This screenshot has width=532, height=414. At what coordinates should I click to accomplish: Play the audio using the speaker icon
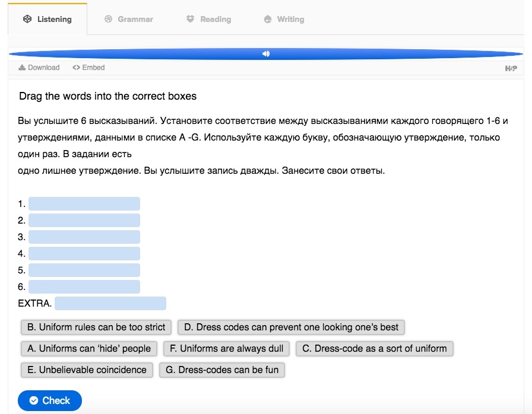[266, 54]
